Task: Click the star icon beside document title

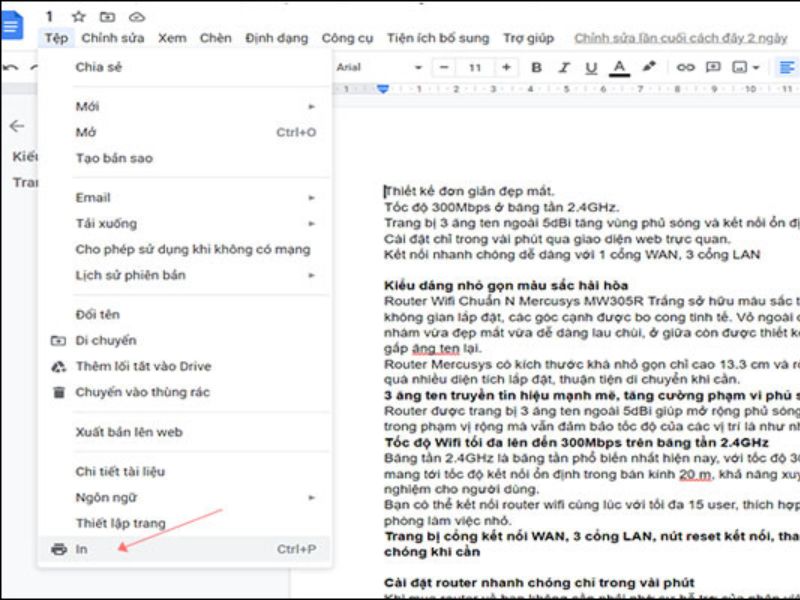Action: tap(79, 17)
